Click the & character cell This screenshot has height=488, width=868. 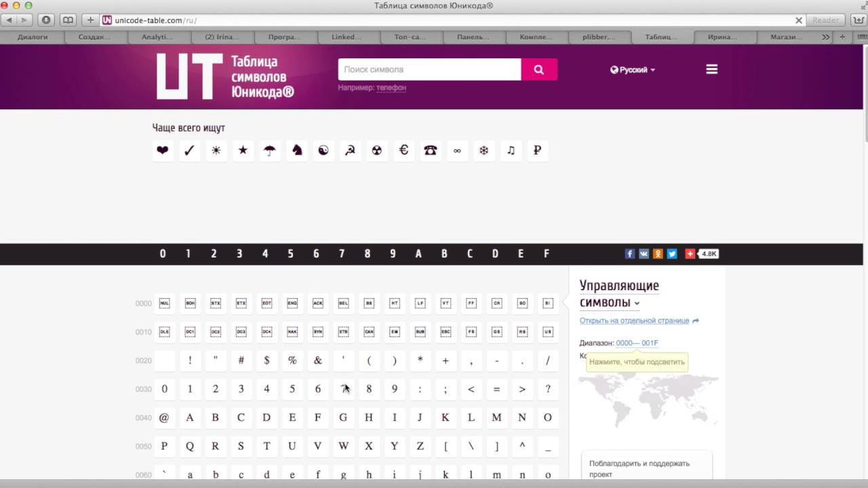click(x=317, y=361)
